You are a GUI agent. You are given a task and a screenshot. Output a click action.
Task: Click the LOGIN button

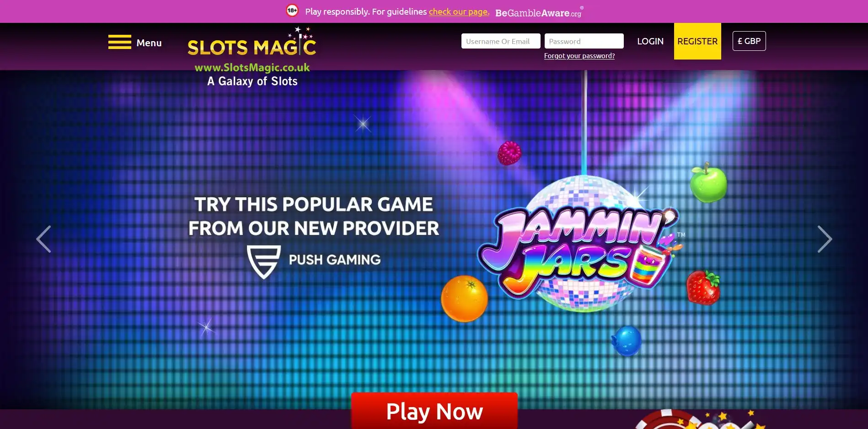pyautogui.click(x=650, y=41)
